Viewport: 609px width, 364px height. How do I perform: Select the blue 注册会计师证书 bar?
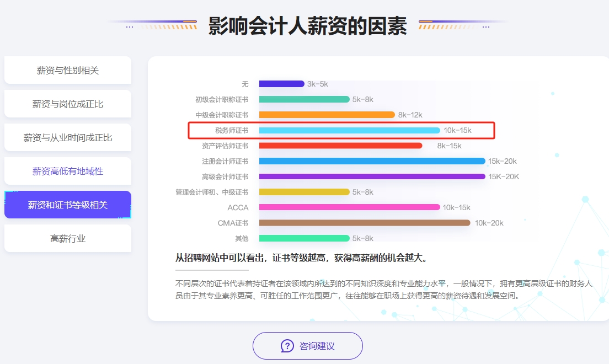[372, 161]
